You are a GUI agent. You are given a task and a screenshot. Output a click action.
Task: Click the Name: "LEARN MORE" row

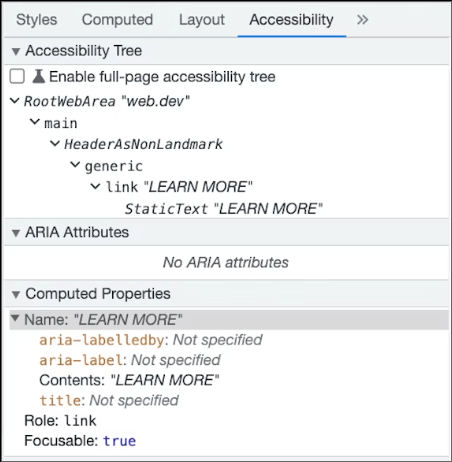tap(229, 320)
